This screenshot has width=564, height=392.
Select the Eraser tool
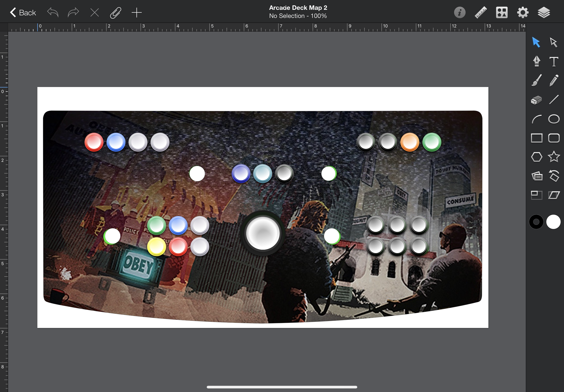(x=536, y=100)
